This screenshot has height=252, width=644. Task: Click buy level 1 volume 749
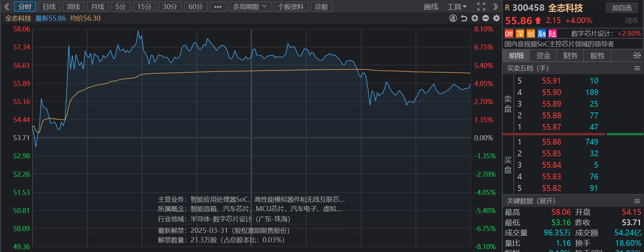(x=592, y=142)
